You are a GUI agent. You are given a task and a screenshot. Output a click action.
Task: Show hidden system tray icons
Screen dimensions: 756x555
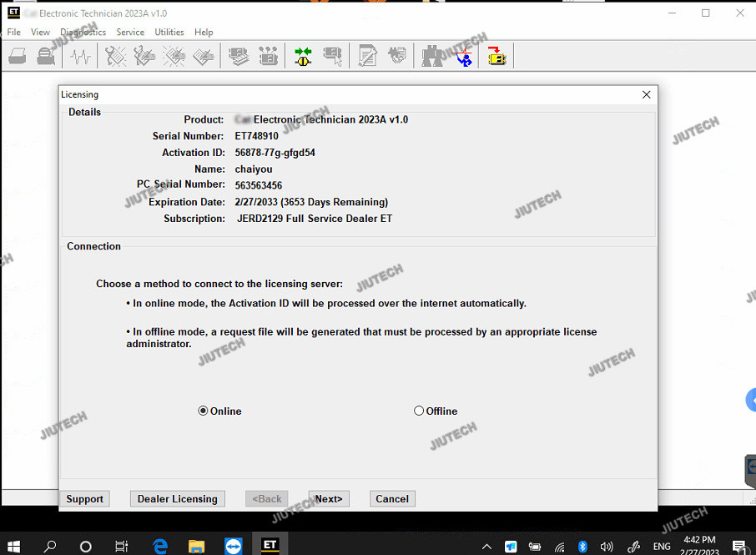(x=487, y=547)
